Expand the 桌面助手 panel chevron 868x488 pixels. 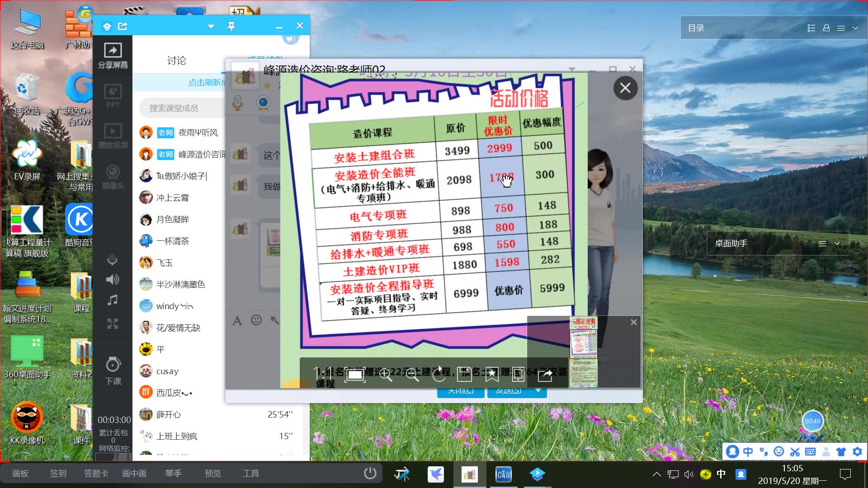(837, 244)
